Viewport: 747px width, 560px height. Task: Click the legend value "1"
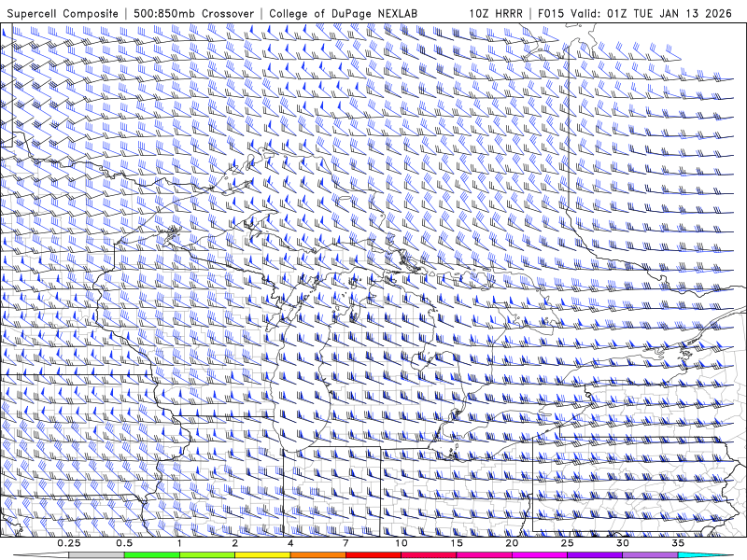(179, 543)
